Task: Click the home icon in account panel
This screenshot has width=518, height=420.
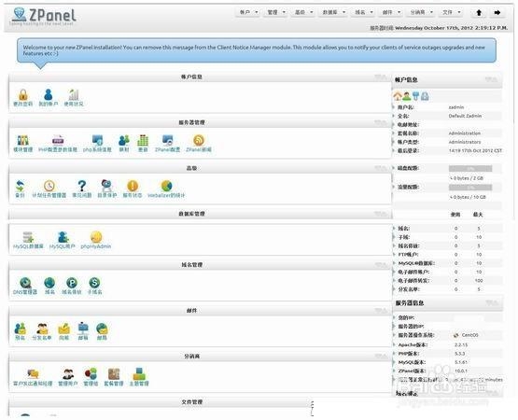Action: (397, 96)
